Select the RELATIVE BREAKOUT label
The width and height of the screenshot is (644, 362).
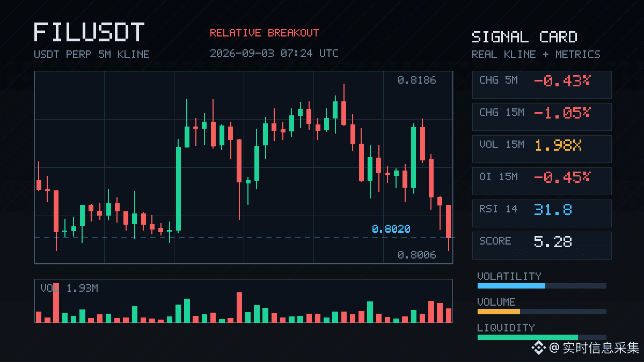point(264,33)
